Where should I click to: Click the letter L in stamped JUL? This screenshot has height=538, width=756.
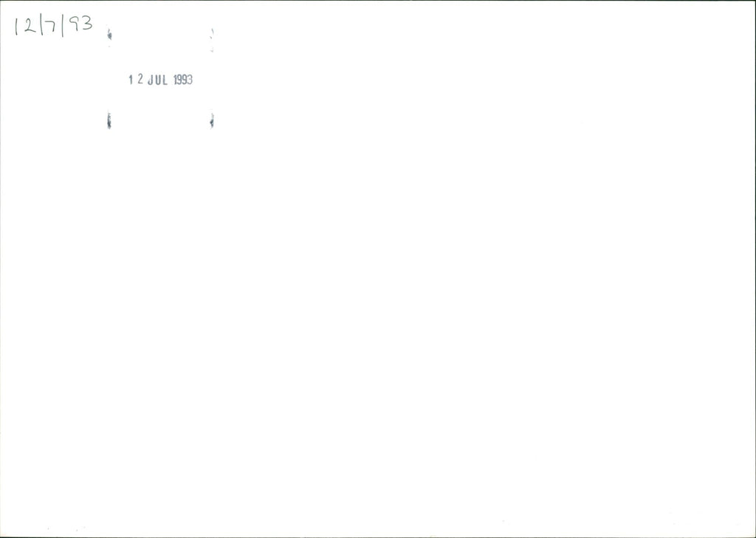pos(165,80)
